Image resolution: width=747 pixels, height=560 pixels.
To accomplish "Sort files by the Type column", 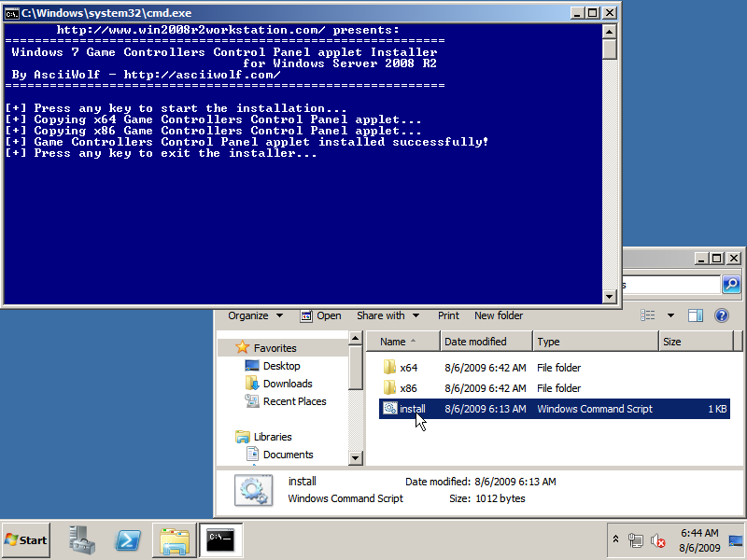I will click(596, 342).
